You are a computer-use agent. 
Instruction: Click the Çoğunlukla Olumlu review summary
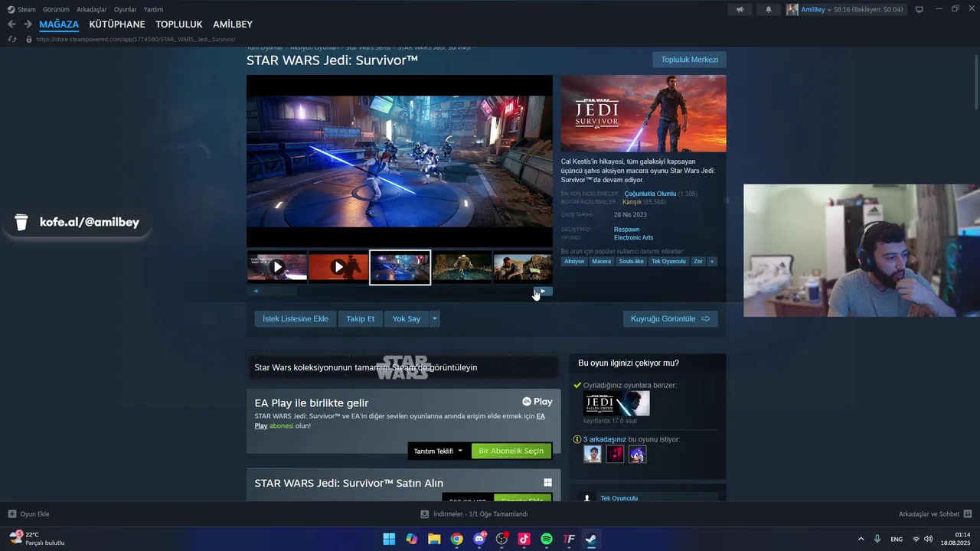coord(650,194)
